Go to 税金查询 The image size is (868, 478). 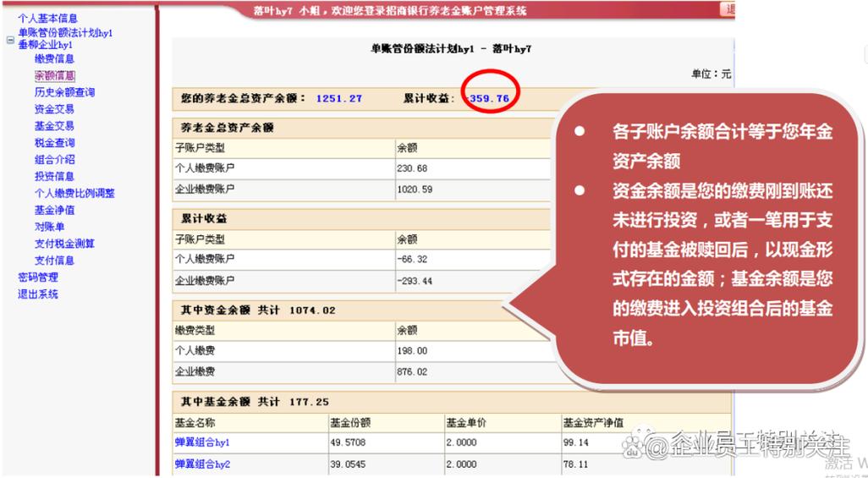(54, 143)
